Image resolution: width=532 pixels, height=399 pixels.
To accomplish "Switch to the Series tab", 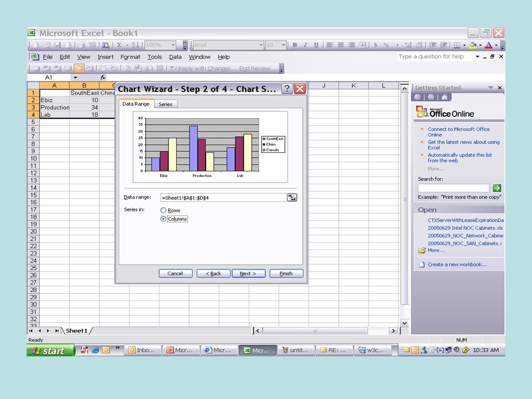I will (x=165, y=104).
